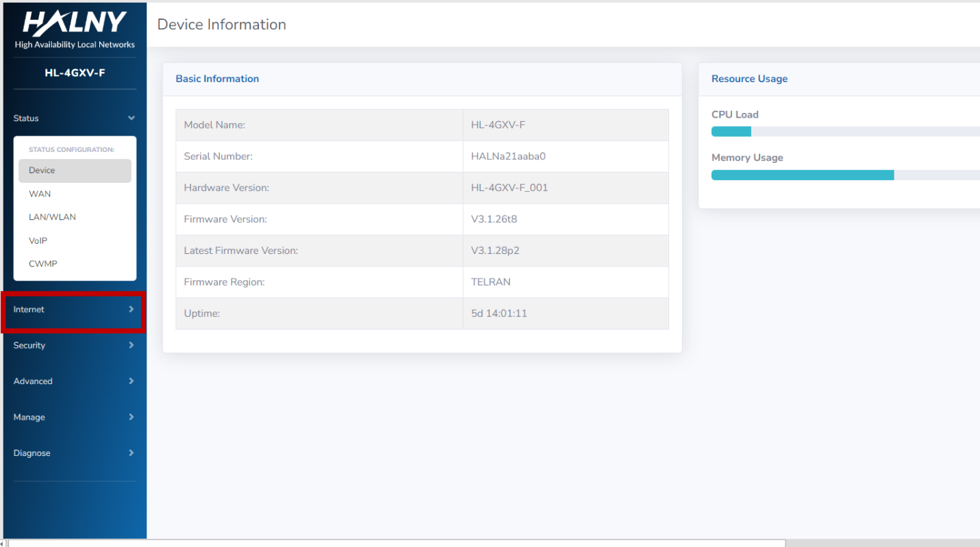Click the Status Configuration heading
The image size is (980, 547).
click(71, 149)
